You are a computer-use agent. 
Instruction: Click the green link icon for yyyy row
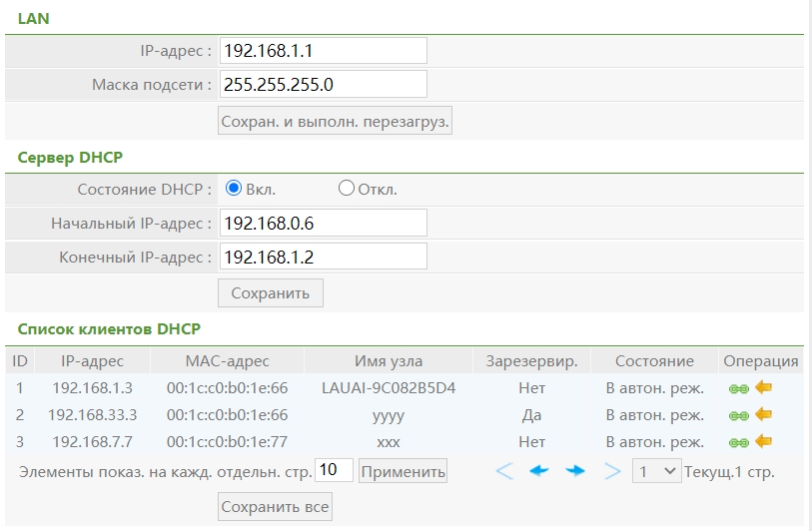coord(738,415)
